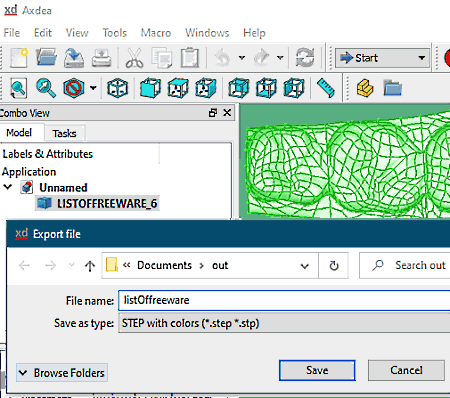The height and width of the screenshot is (398, 450).
Task: Click the scissors cut icon
Action: tap(134, 58)
